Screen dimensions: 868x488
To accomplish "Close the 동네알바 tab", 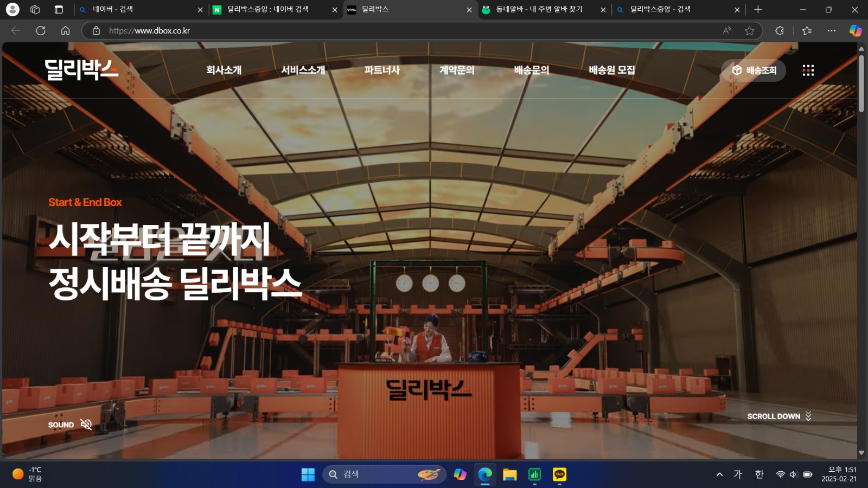I will [603, 10].
